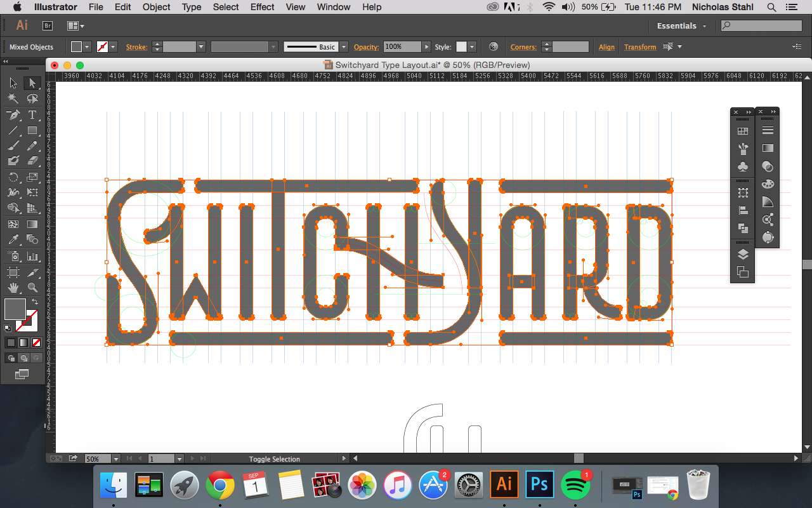Open the Essentials workspace switcher
812x508 pixels.
tap(681, 25)
